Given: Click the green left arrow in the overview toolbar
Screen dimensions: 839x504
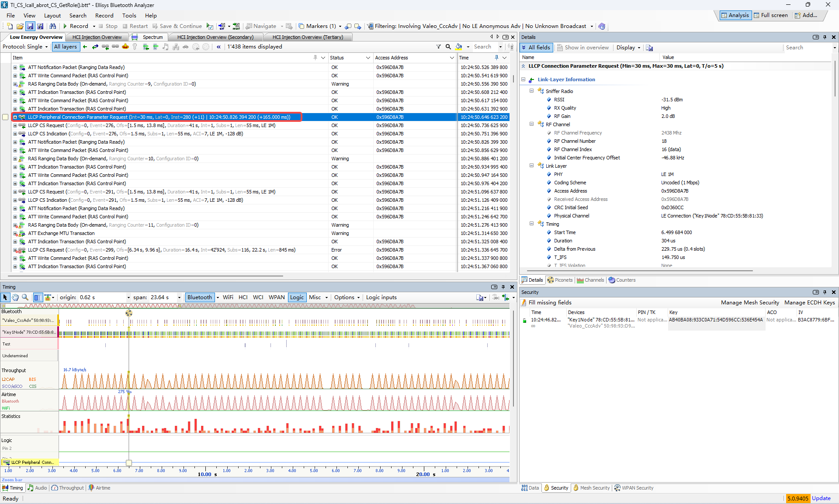Looking at the screenshot, I should click(x=85, y=47).
